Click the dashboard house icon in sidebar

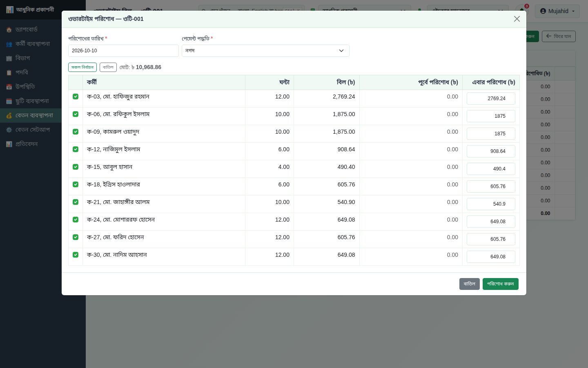click(9, 30)
